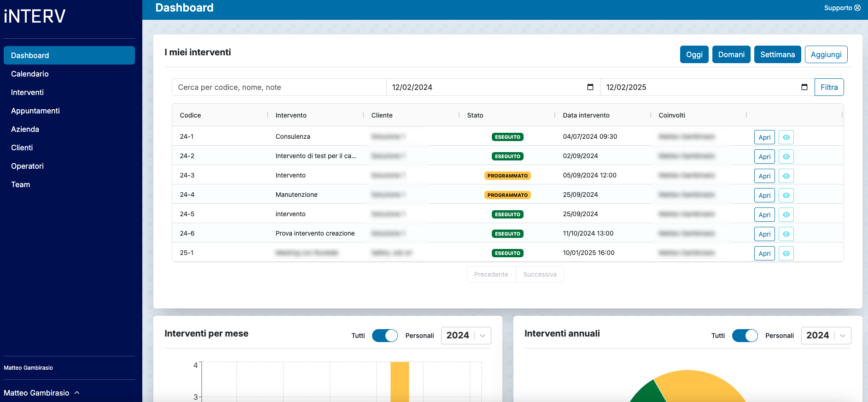Toggle Tutti/Personali switch in Interventi per mese
Viewport: 868px width, 402px height.
[x=385, y=336]
